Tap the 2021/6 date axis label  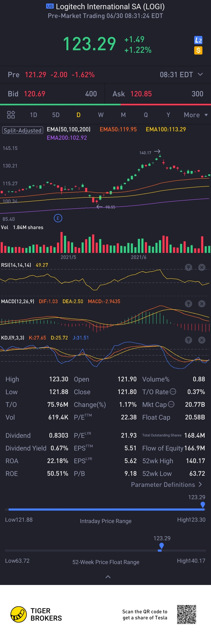(x=139, y=257)
